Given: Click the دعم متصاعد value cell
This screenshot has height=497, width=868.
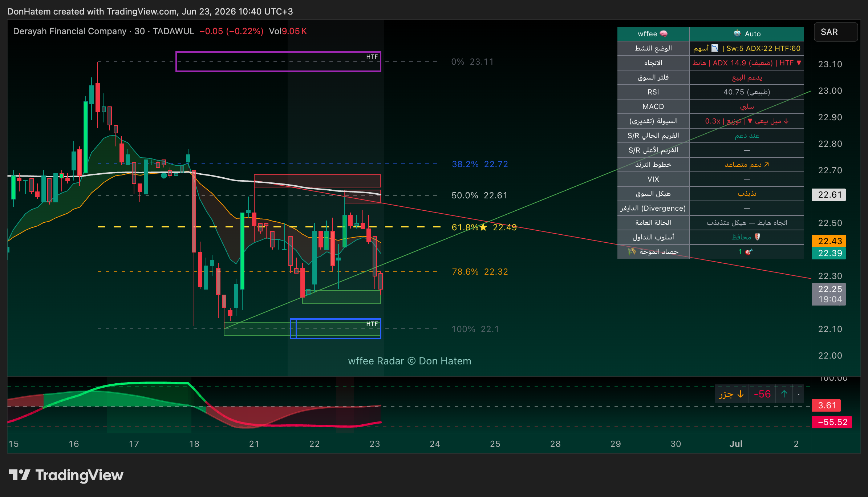Looking at the screenshot, I should (747, 165).
